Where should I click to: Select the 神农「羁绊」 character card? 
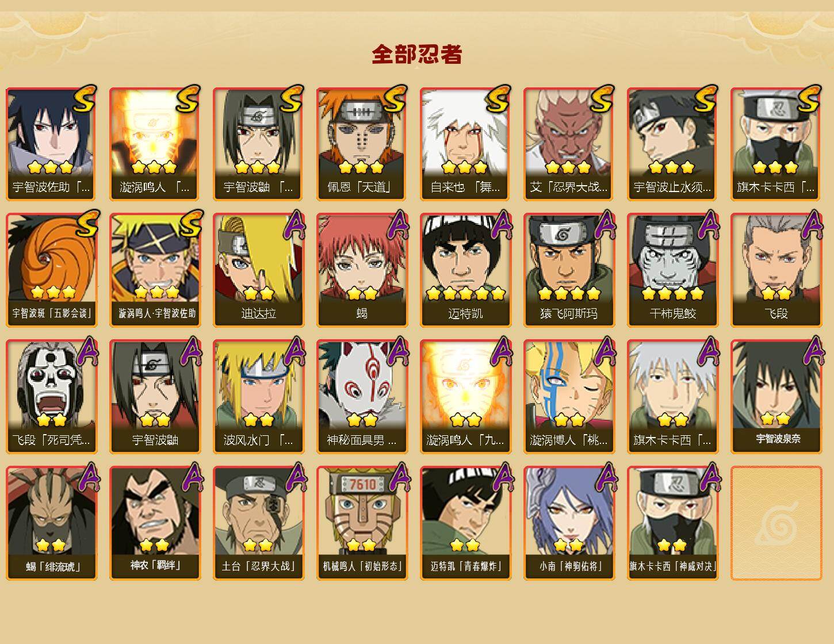click(x=155, y=523)
